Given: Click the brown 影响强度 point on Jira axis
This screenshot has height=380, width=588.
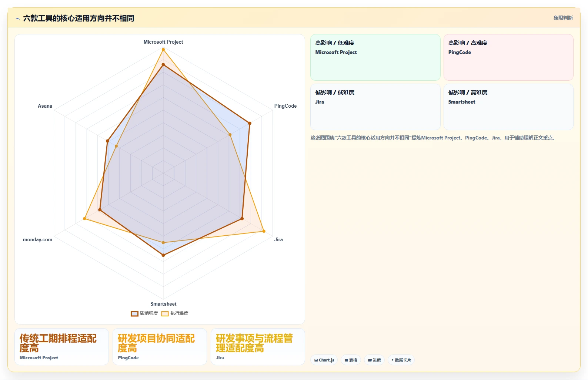Looking at the screenshot, I should (242, 219).
